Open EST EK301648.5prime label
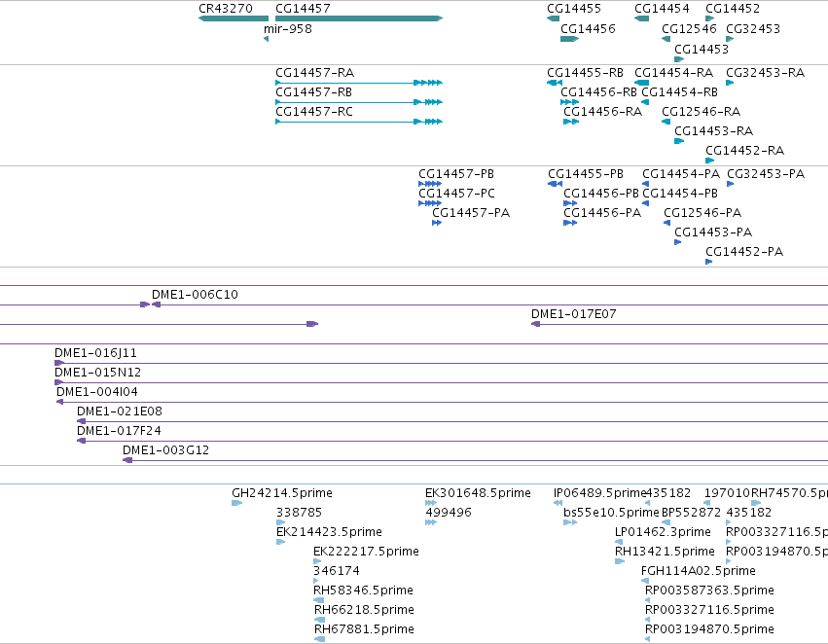 [x=479, y=493]
